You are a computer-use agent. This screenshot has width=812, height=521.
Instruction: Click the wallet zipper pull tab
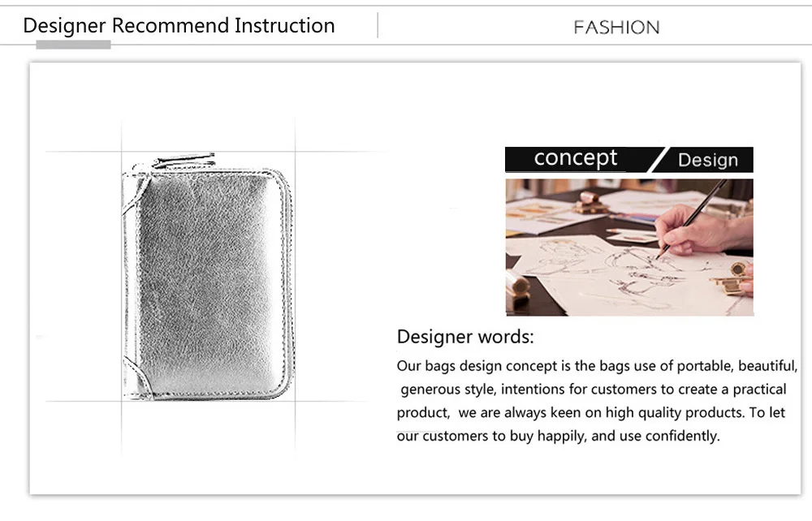[x=184, y=160]
